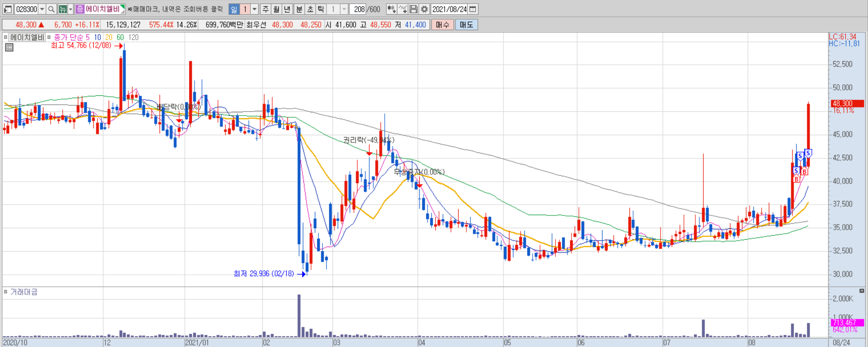The image size is (868, 347).
Task: Click the 08/24 date label on axis
Action: pyautogui.click(x=841, y=342)
